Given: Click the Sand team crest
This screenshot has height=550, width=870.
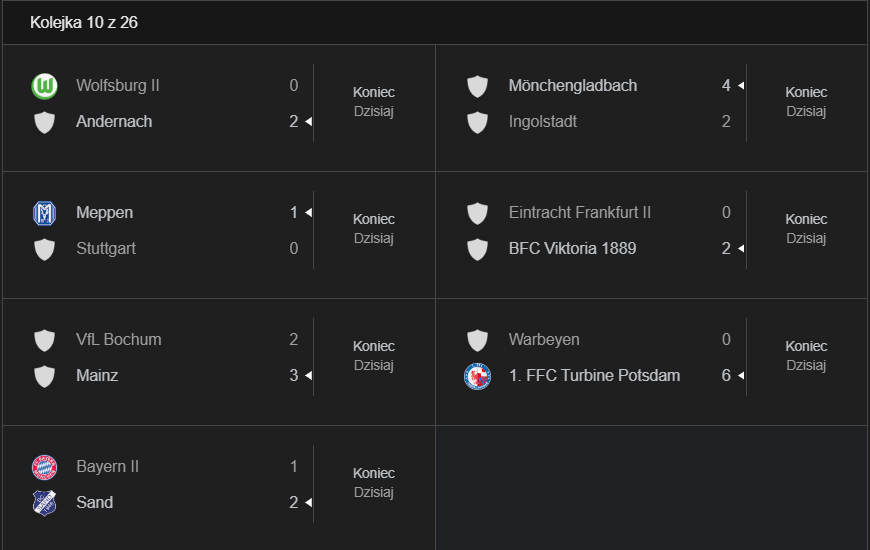Looking at the screenshot, I should [x=44, y=503].
